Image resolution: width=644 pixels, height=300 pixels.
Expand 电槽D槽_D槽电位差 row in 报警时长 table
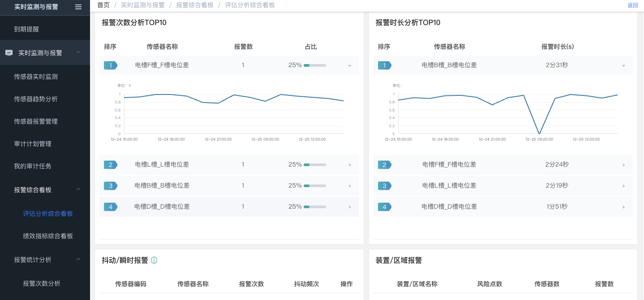623,207
